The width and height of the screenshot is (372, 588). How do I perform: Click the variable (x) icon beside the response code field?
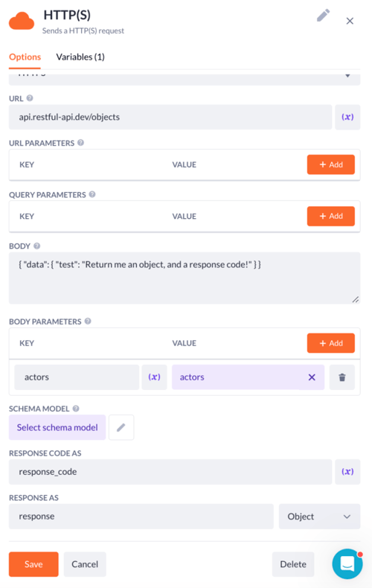point(347,471)
